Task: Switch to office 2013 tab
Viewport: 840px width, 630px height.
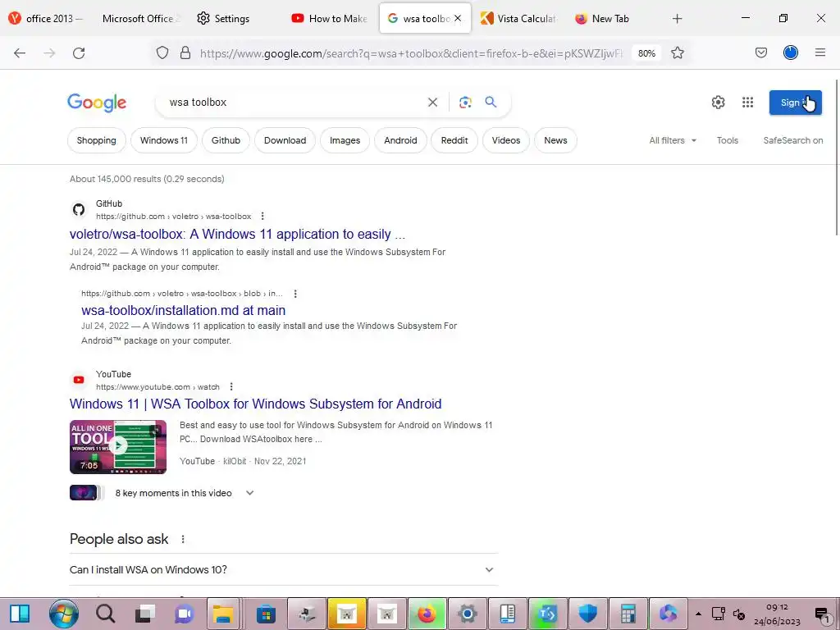Action: [x=48, y=19]
